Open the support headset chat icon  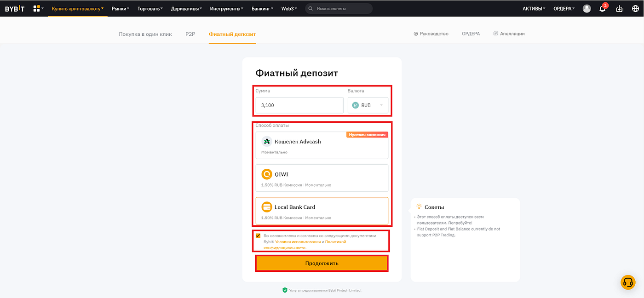[628, 282]
